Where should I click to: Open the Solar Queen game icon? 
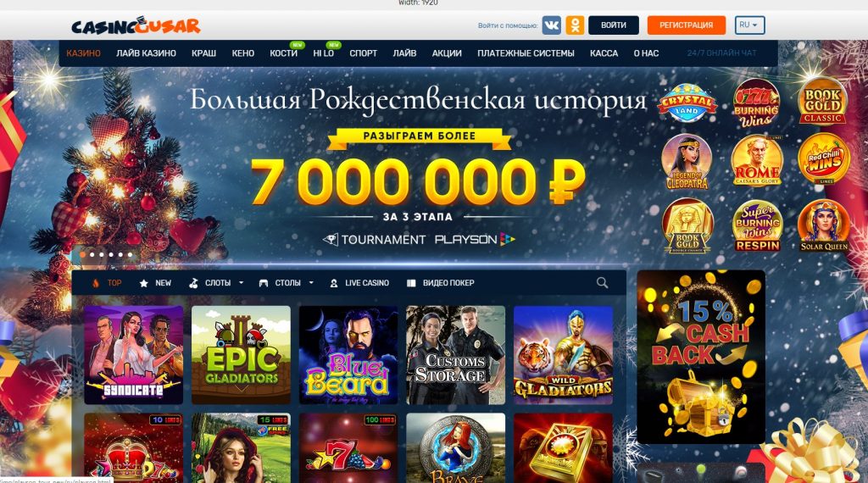pos(824,225)
